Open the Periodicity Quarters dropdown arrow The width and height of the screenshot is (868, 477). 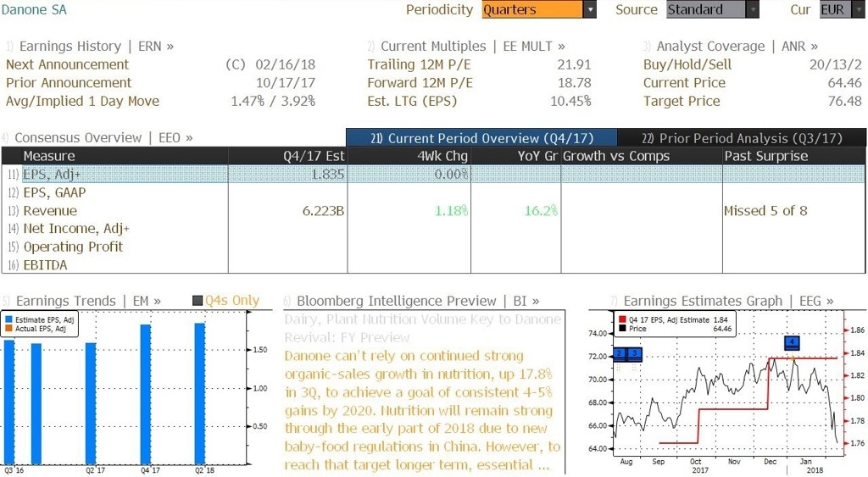(x=590, y=10)
